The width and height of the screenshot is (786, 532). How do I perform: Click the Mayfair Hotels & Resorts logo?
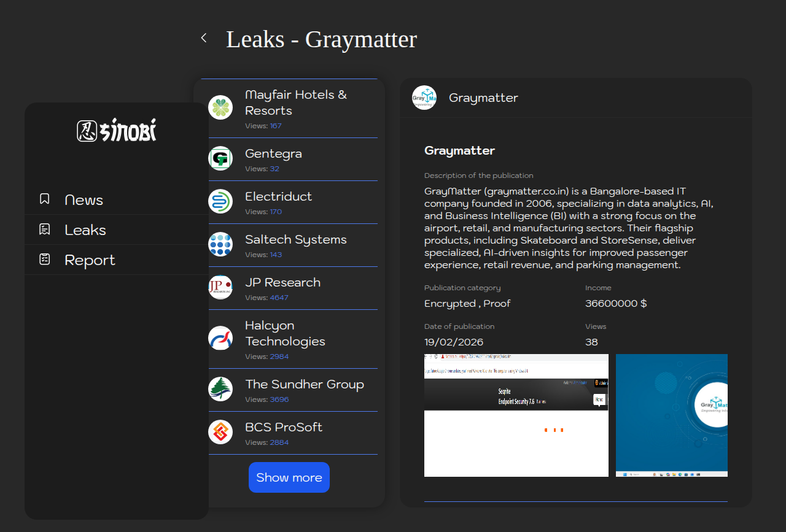(220, 107)
